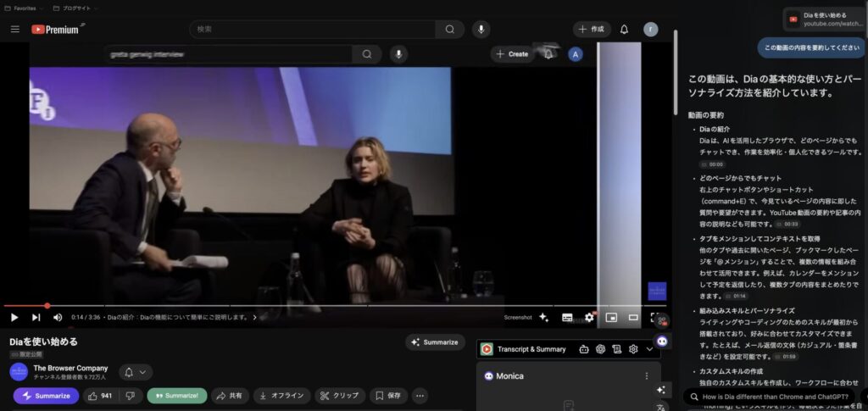Click the Create button inside the video frame

click(x=512, y=54)
